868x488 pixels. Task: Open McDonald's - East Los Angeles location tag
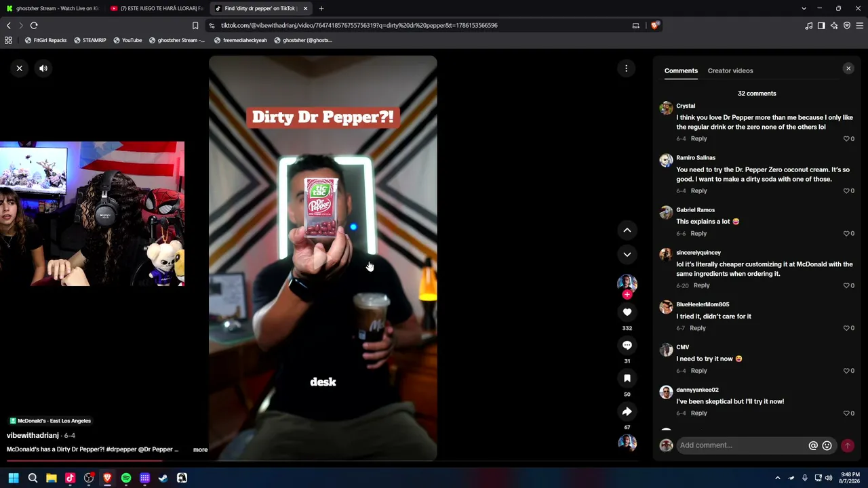click(51, 421)
